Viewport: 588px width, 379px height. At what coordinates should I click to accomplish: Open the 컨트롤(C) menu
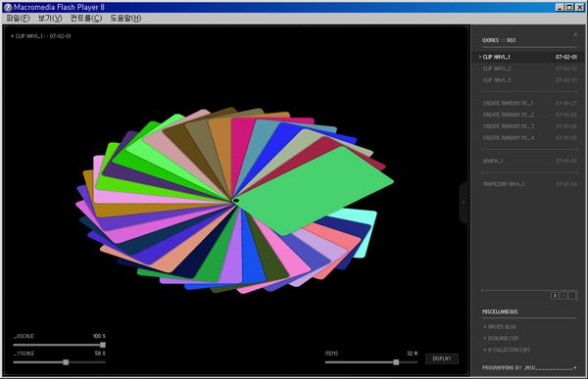click(x=86, y=18)
